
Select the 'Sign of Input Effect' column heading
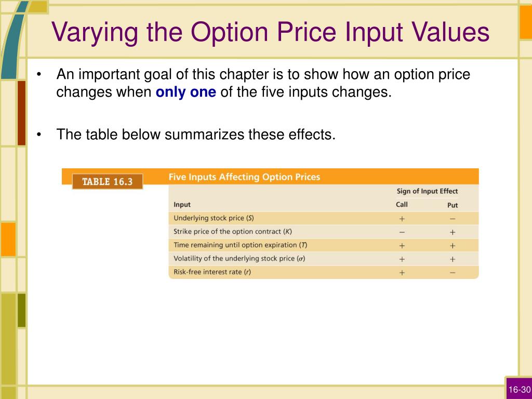coord(427,191)
